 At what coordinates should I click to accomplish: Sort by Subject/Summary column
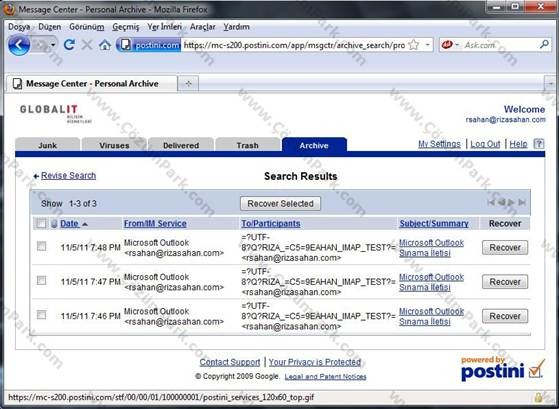point(434,224)
